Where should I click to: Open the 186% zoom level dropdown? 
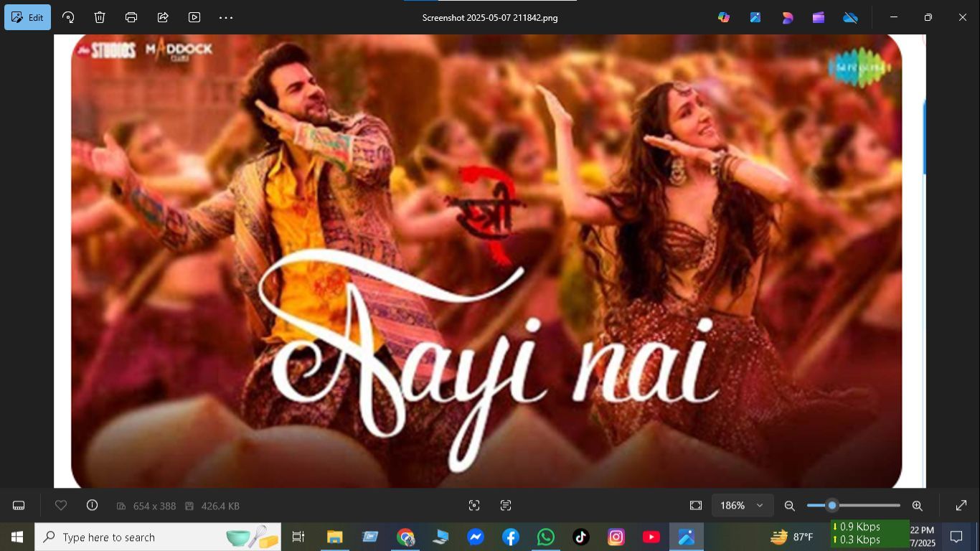point(742,506)
